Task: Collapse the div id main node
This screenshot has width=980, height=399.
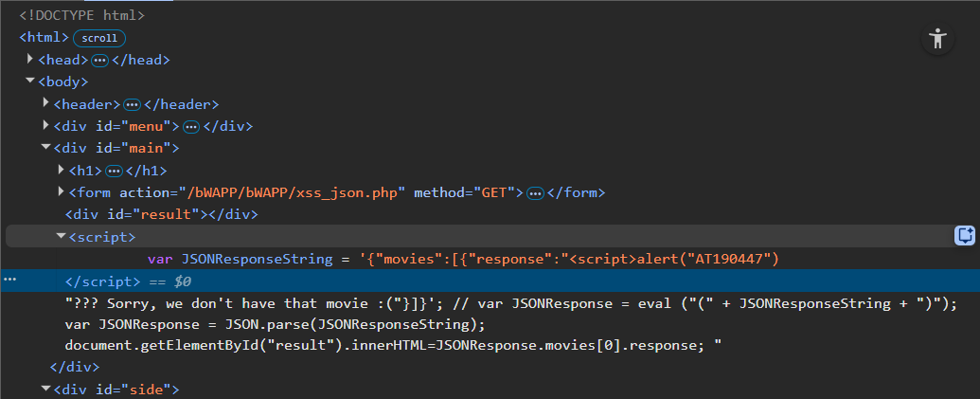Action: tap(46, 148)
